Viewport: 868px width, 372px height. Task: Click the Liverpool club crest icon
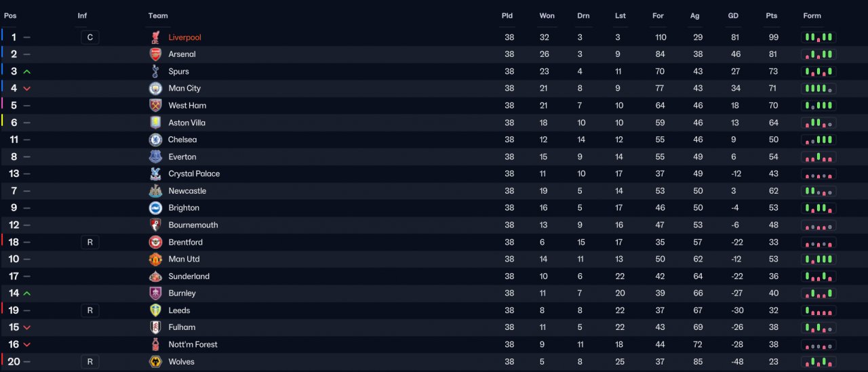point(155,37)
